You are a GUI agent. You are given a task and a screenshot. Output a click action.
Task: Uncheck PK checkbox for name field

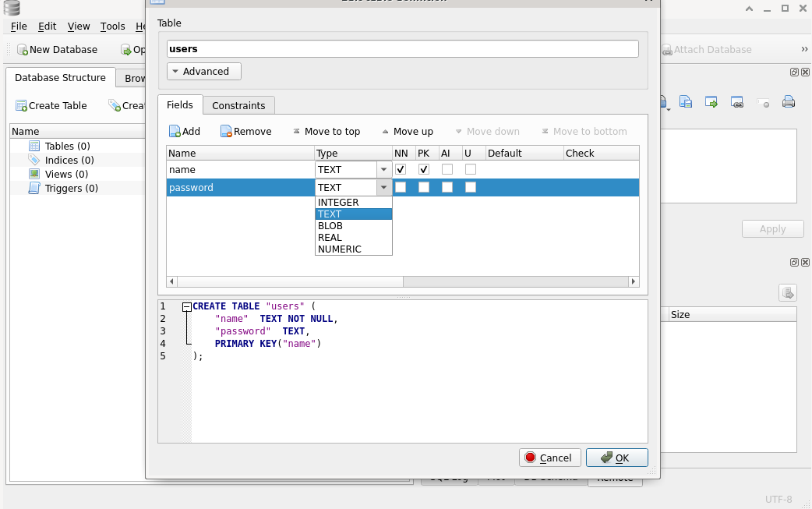(x=424, y=169)
